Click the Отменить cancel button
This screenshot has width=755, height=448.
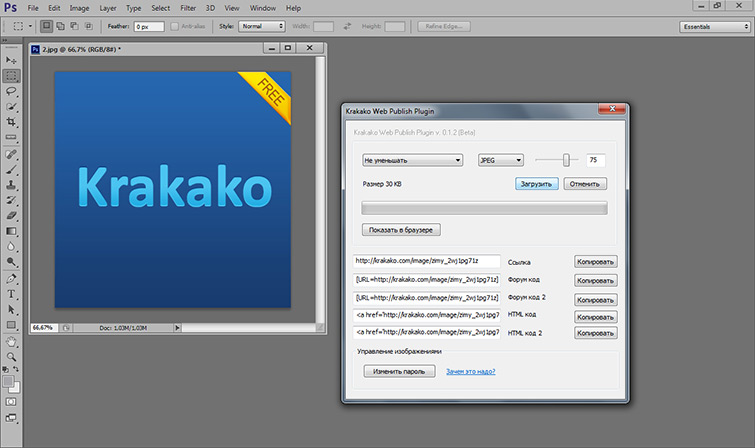click(x=585, y=184)
